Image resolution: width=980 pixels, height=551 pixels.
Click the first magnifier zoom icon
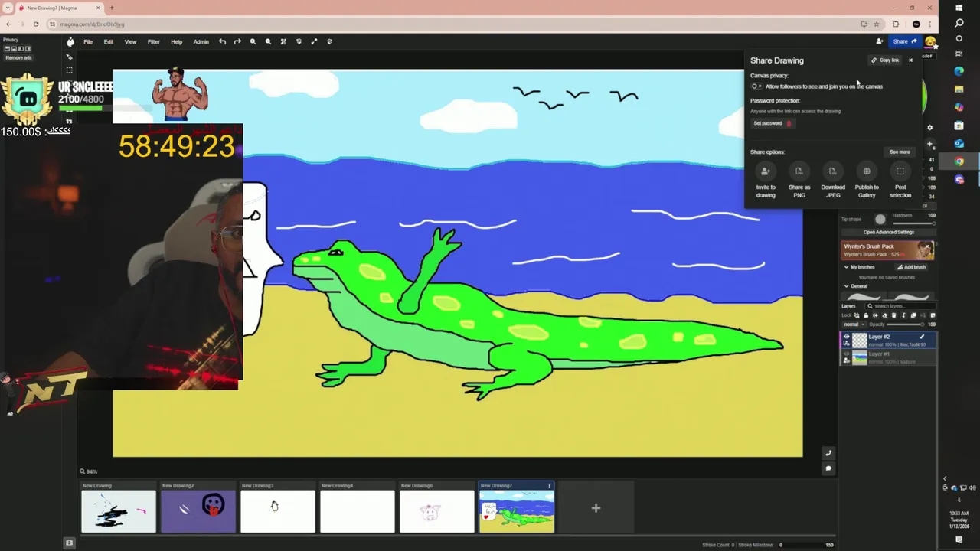click(253, 41)
